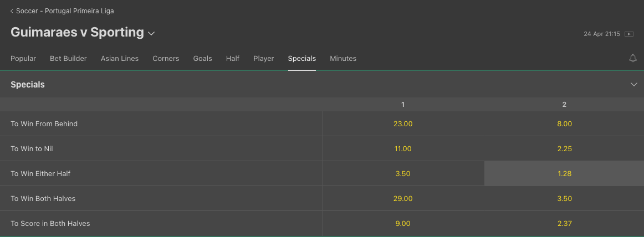The height and width of the screenshot is (237, 644).
Task: Open the Corners tab
Action: click(166, 59)
